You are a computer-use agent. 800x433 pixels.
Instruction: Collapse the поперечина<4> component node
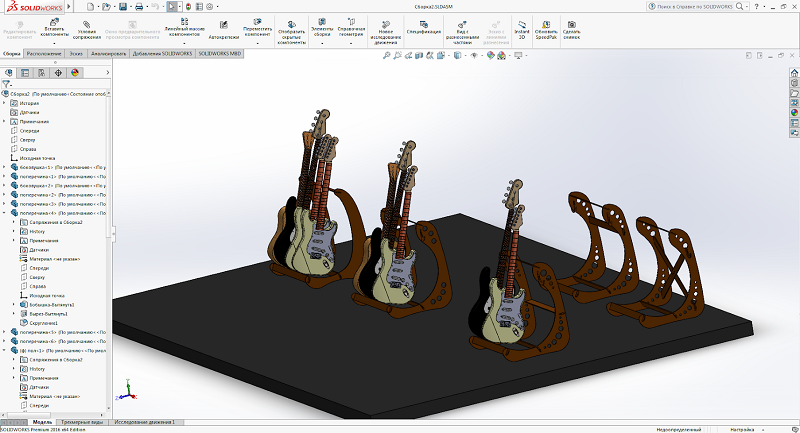[x=5, y=213]
